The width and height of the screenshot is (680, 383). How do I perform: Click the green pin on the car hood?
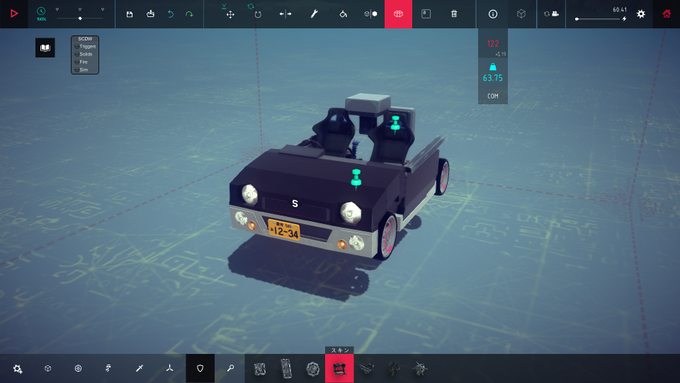(356, 179)
